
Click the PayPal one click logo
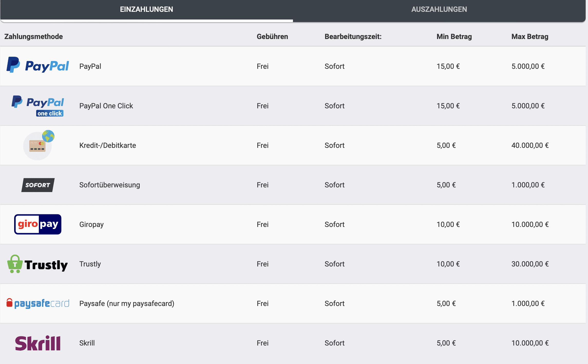[38, 106]
